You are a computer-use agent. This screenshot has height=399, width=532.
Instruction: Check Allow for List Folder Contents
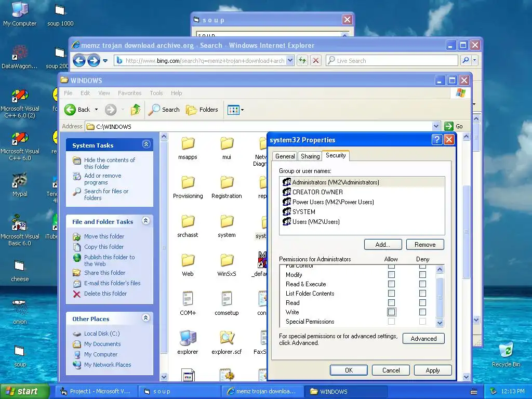pyautogui.click(x=391, y=293)
